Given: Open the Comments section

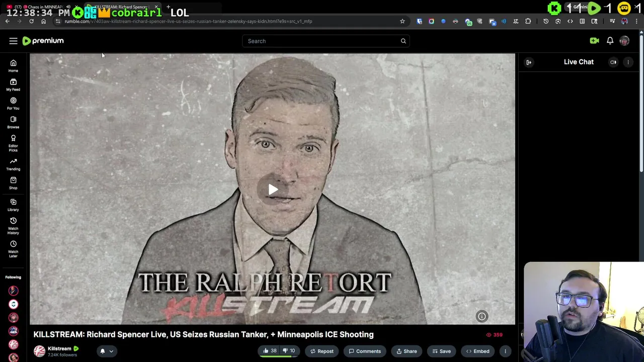Looking at the screenshot, I should coord(365,351).
